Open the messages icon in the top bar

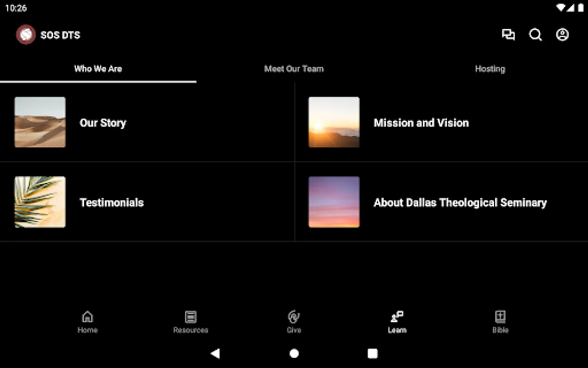coord(508,35)
